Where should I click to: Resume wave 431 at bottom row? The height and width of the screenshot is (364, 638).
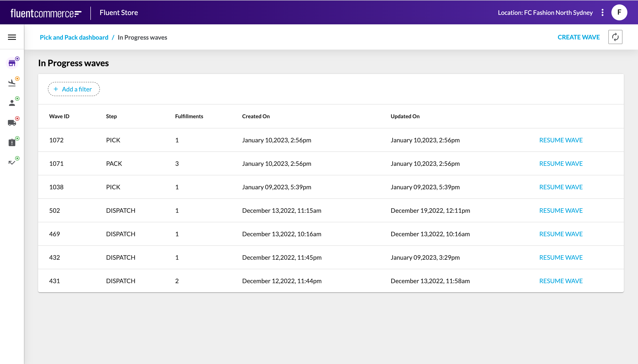561,281
